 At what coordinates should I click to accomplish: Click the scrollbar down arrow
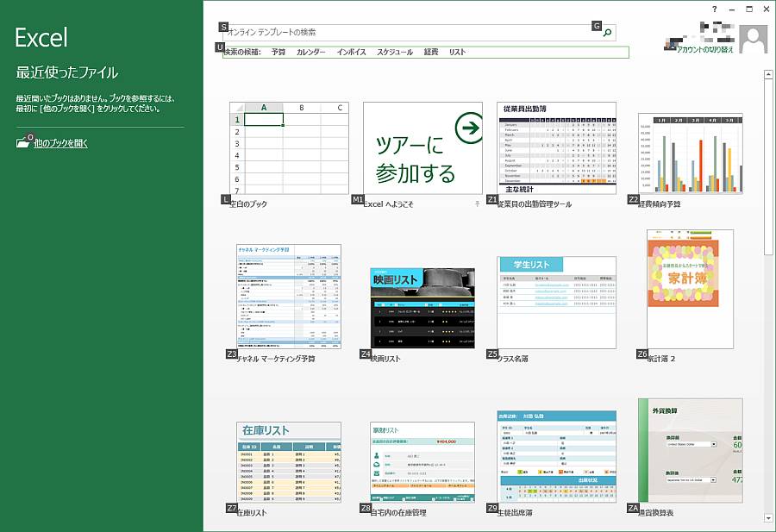pos(768,518)
